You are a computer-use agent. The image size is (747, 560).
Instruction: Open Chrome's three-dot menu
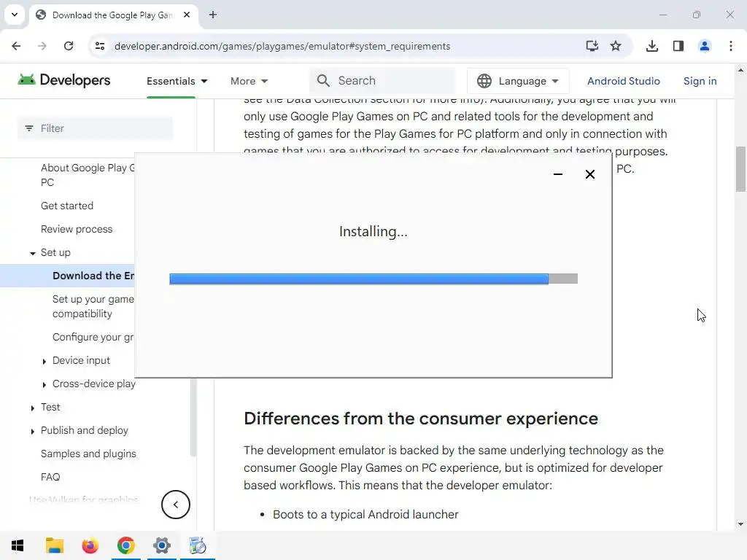[x=731, y=46]
